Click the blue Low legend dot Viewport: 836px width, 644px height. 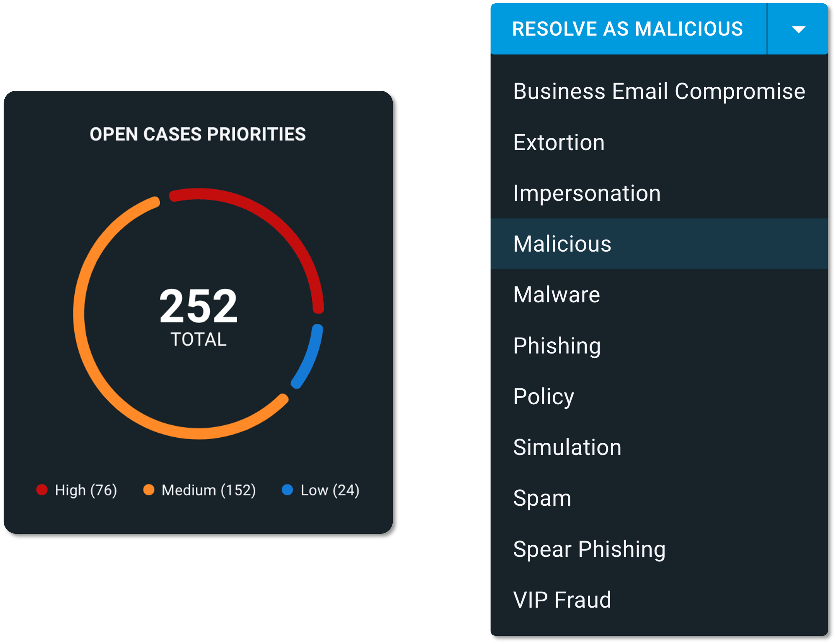[x=287, y=490]
